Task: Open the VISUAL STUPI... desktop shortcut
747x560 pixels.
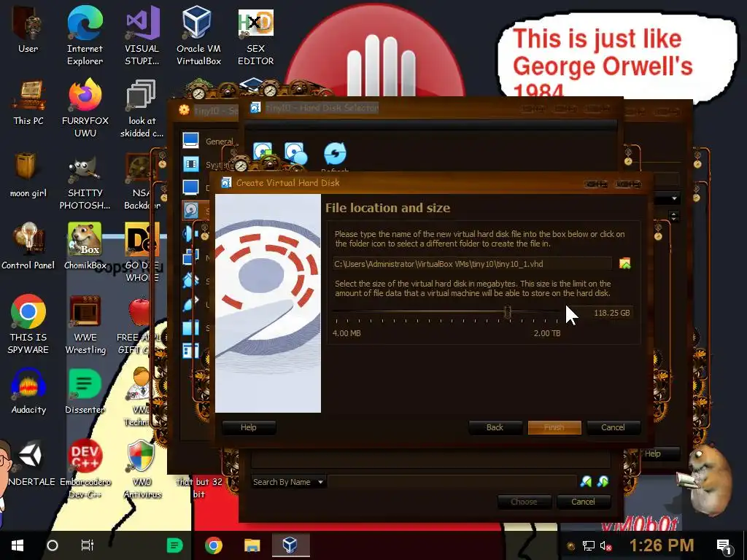Action: tap(142, 35)
